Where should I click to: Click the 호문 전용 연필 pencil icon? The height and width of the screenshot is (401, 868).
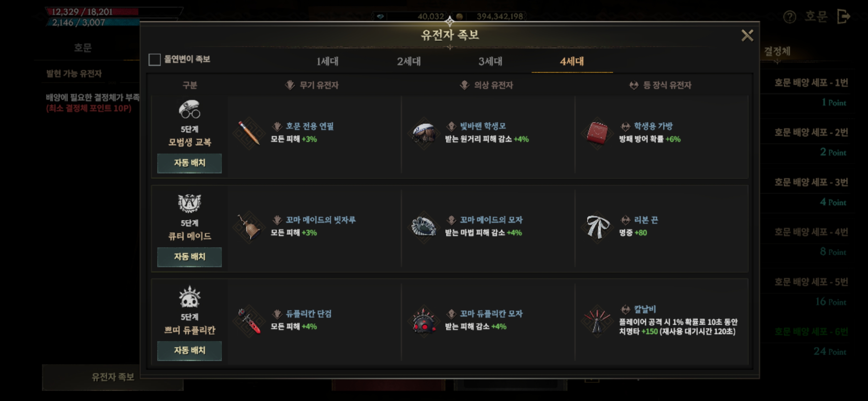[x=249, y=133]
